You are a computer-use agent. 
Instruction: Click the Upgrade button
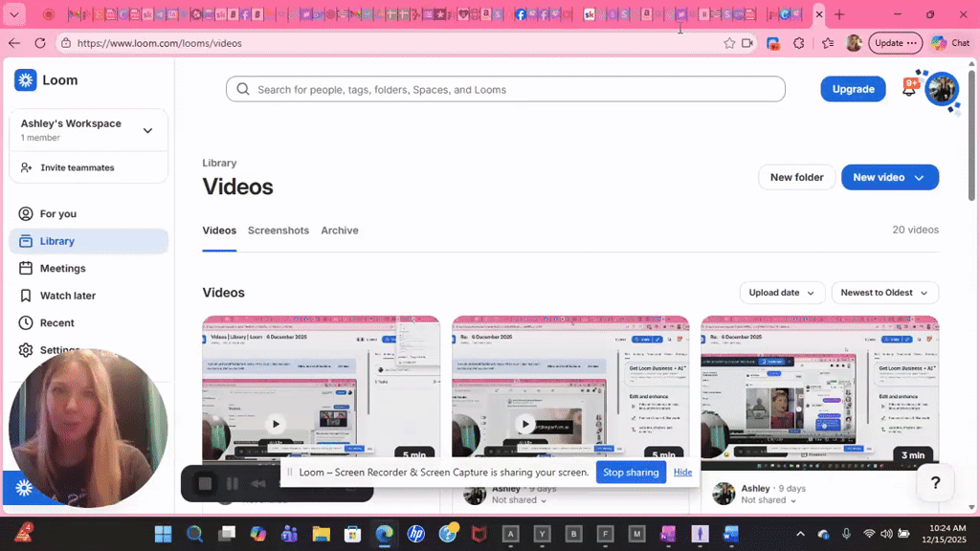click(853, 89)
